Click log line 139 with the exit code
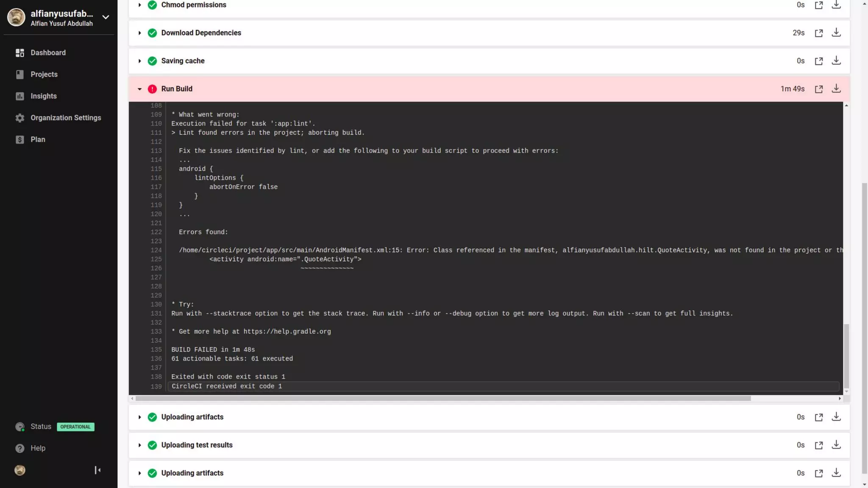Image resolution: width=868 pixels, height=488 pixels. [x=227, y=386]
